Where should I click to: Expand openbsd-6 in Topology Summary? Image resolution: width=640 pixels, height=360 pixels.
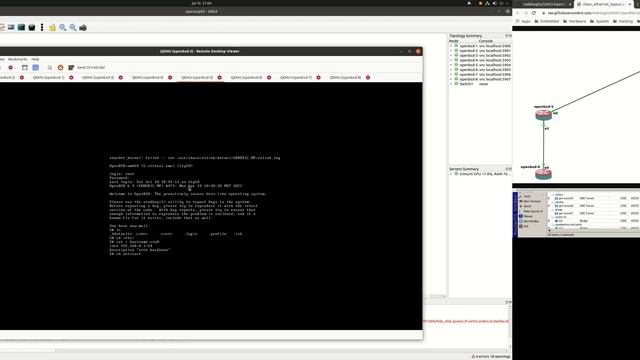pos(451,70)
